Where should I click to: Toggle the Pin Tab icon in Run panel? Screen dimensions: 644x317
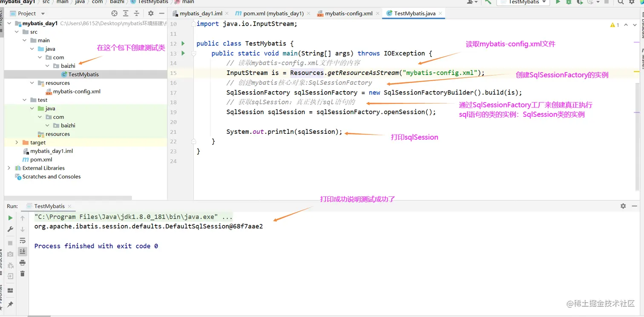[10, 304]
